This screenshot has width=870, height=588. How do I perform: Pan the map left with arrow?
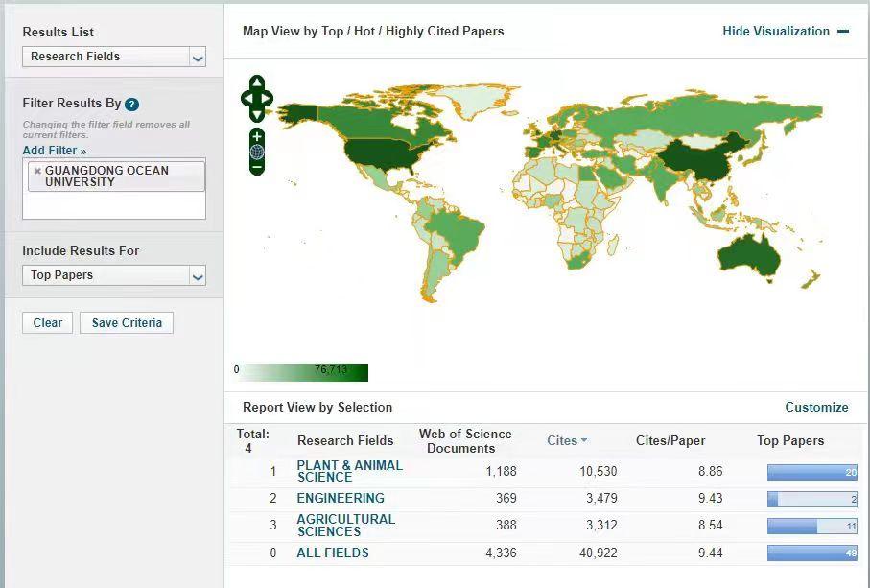coord(246,98)
